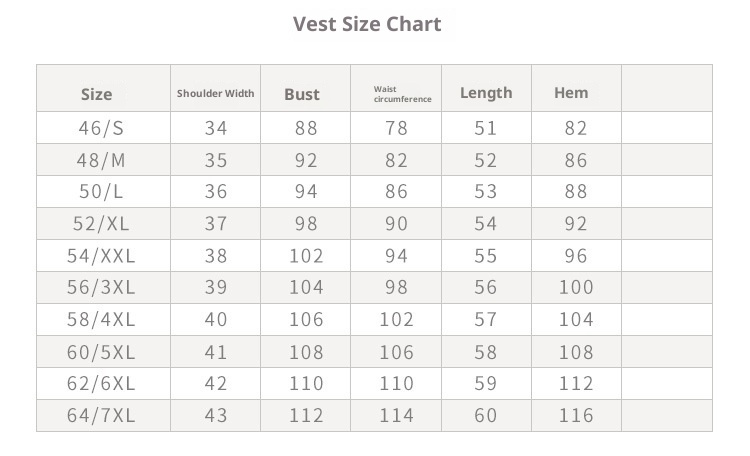Click the Length value 55
Image resolution: width=750 pixels, height=456 pixels.
[x=486, y=256]
